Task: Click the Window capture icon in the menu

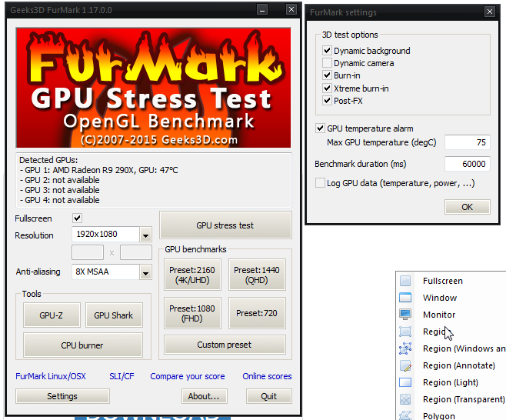Action: (x=405, y=298)
